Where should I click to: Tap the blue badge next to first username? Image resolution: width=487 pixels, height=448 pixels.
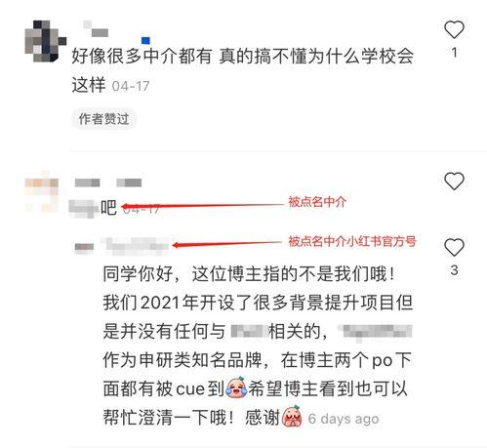145,40
